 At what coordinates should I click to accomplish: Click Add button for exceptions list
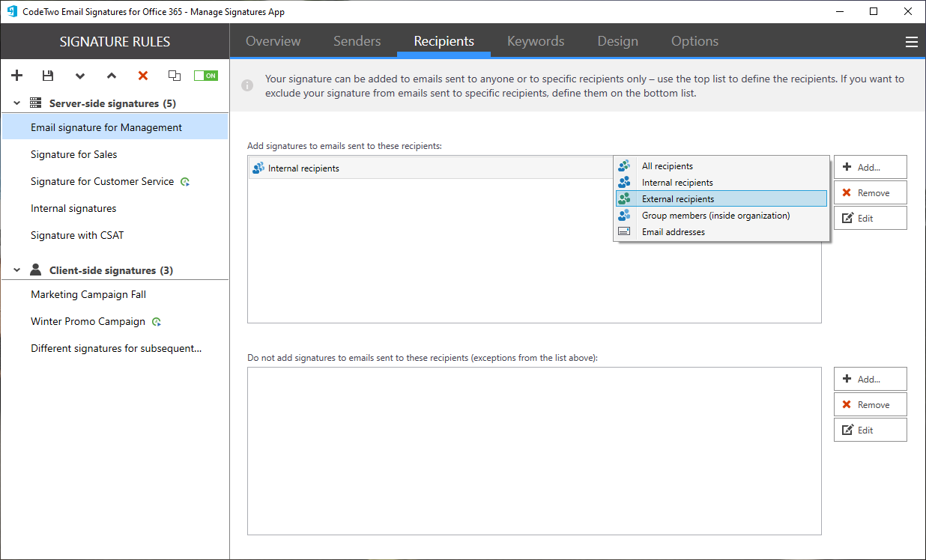pos(870,379)
